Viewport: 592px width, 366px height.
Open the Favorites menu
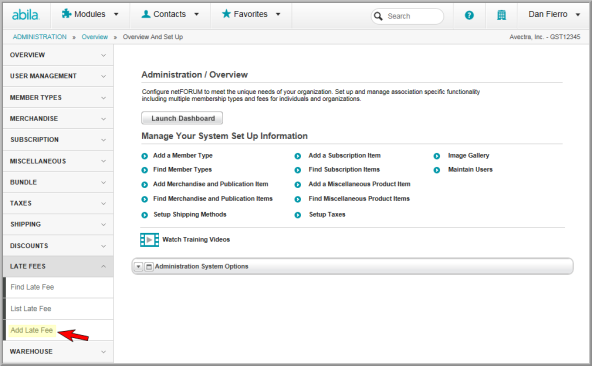pyautogui.click(x=251, y=14)
